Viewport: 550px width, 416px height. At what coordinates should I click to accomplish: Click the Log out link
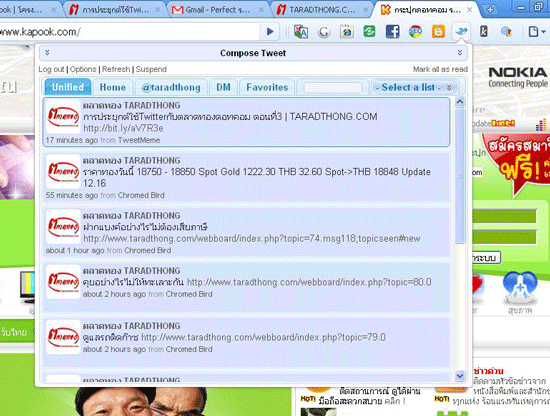pyautogui.click(x=52, y=69)
